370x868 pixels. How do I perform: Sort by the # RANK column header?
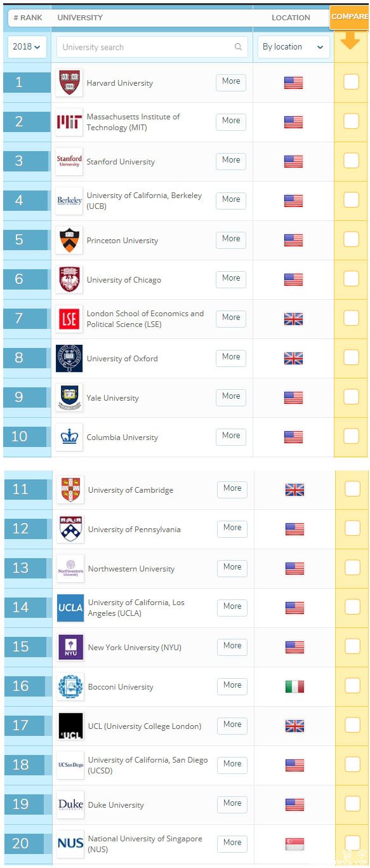coord(28,18)
